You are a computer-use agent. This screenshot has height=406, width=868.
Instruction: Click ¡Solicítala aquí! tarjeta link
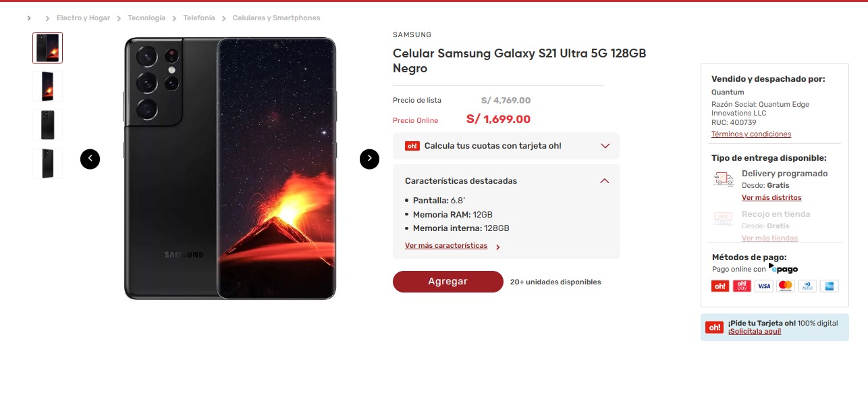click(x=755, y=332)
